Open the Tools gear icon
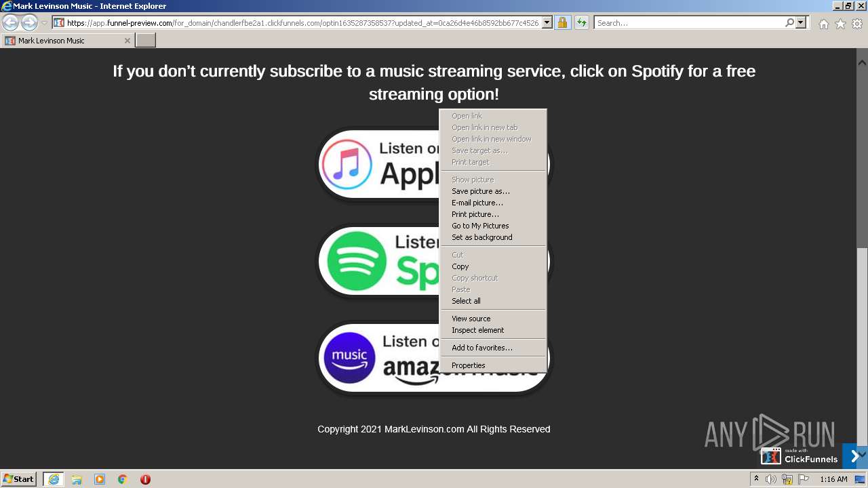Viewport: 868px width, 488px height. click(x=857, y=24)
